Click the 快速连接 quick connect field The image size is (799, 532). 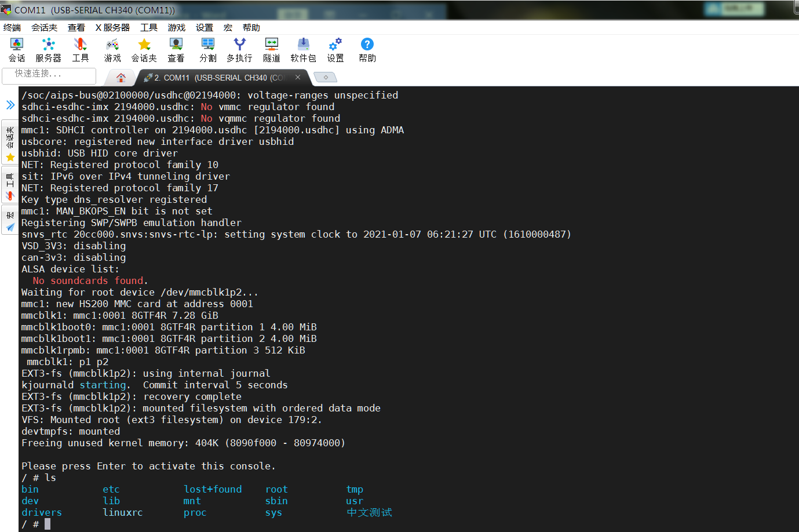point(49,76)
